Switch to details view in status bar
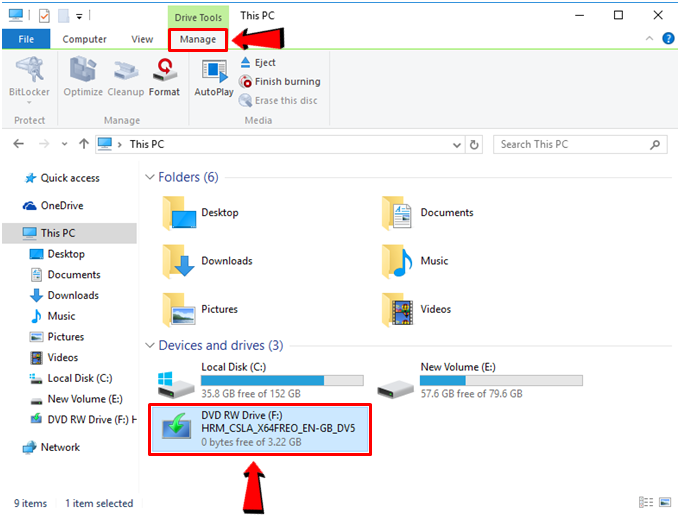 [646, 502]
